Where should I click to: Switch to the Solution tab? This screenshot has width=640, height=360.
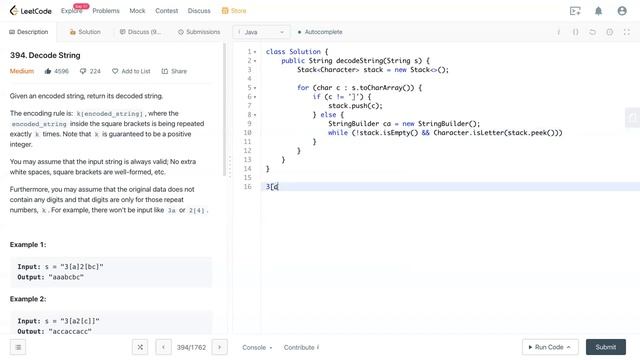click(x=85, y=32)
